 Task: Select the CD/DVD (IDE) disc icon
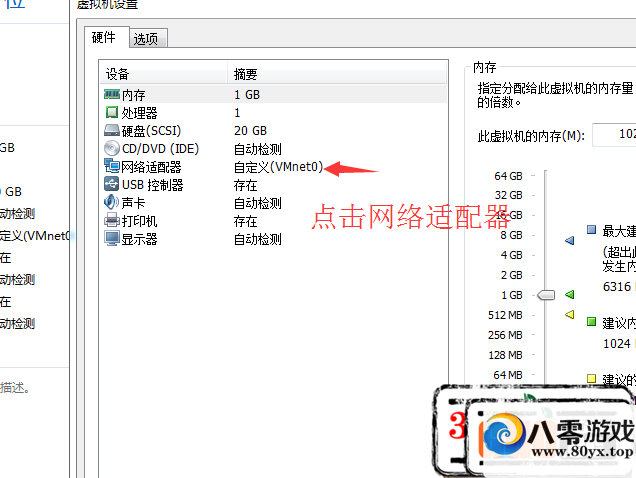click(112, 148)
